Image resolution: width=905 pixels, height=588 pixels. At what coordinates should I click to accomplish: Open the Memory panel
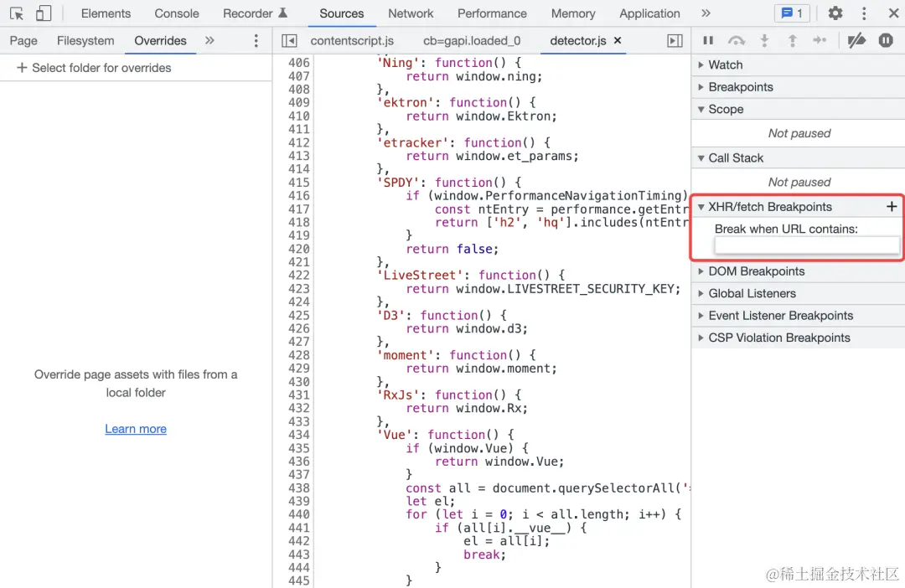[573, 13]
